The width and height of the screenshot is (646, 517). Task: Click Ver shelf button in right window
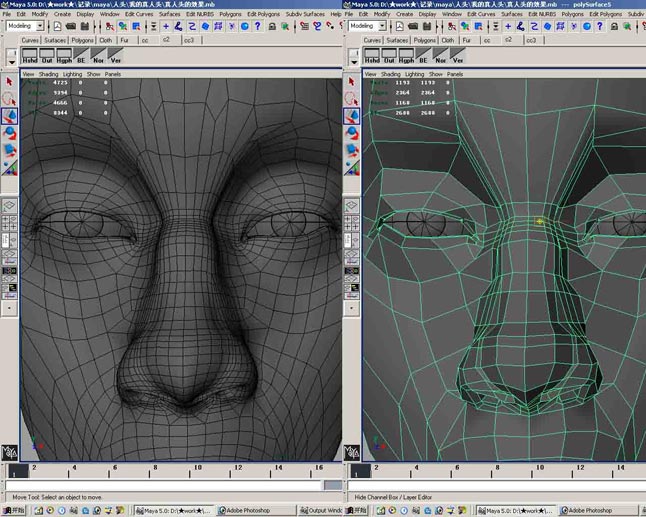coord(458,56)
